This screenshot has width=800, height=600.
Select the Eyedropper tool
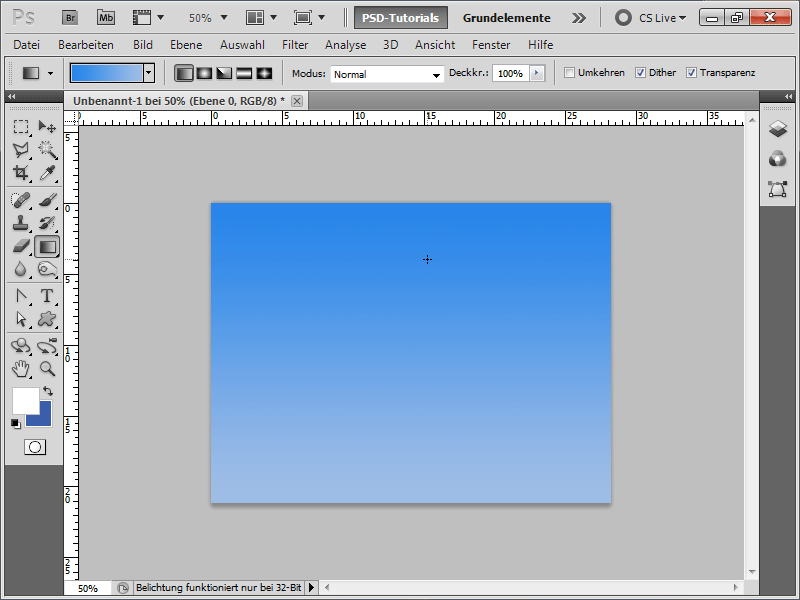click(x=47, y=173)
